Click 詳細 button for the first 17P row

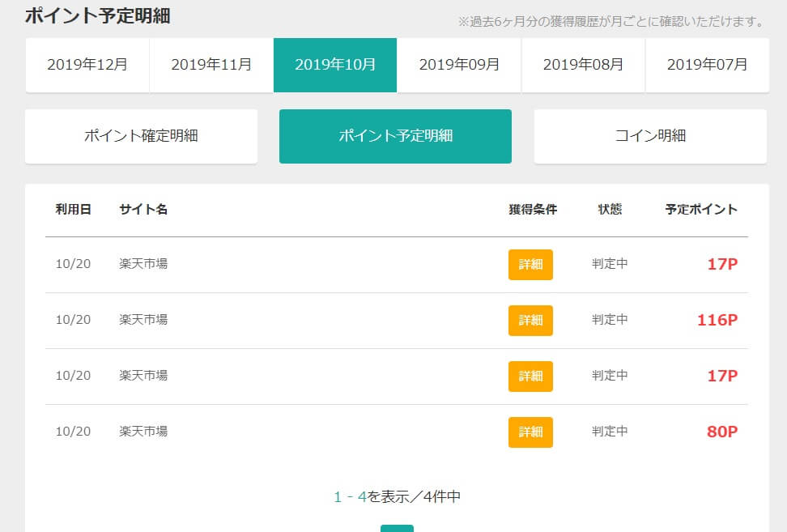pyautogui.click(x=530, y=265)
